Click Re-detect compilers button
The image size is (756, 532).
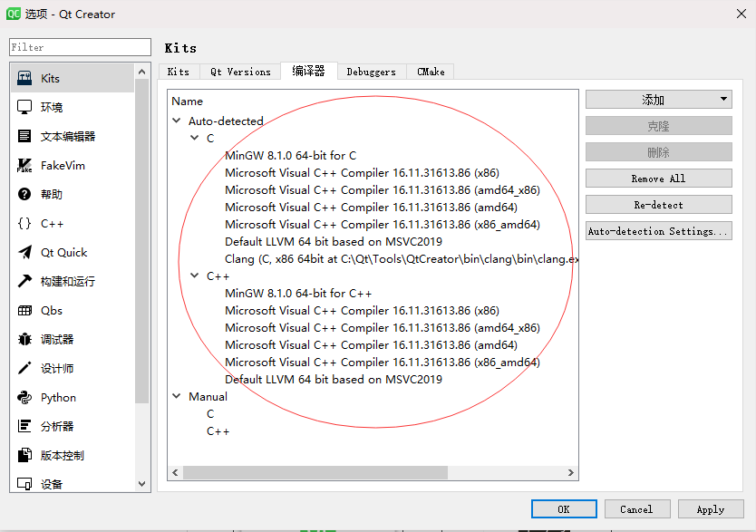click(x=659, y=205)
